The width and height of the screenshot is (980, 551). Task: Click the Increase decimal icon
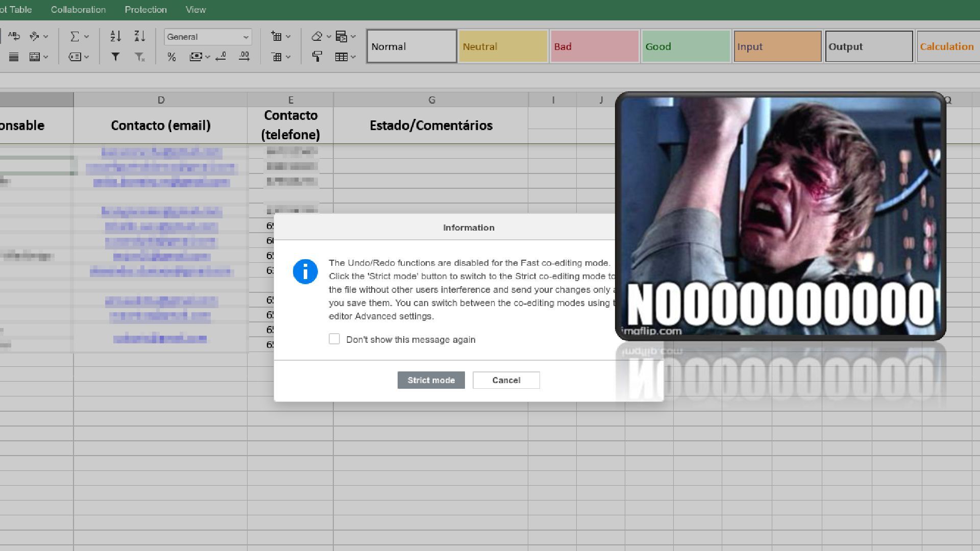click(x=244, y=57)
